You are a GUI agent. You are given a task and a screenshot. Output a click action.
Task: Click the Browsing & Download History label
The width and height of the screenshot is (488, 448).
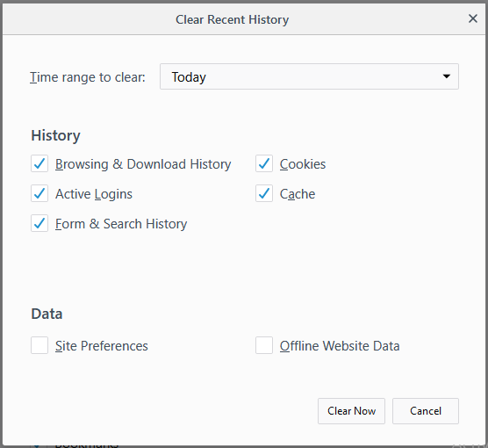click(143, 164)
